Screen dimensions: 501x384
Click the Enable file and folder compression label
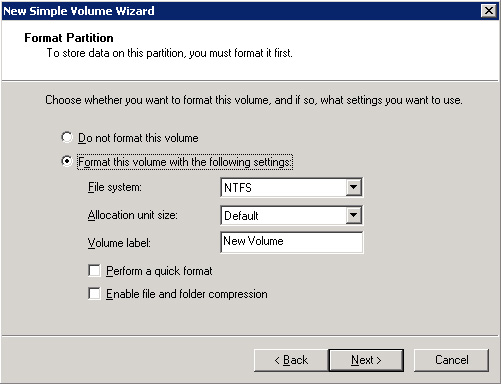tap(187, 294)
